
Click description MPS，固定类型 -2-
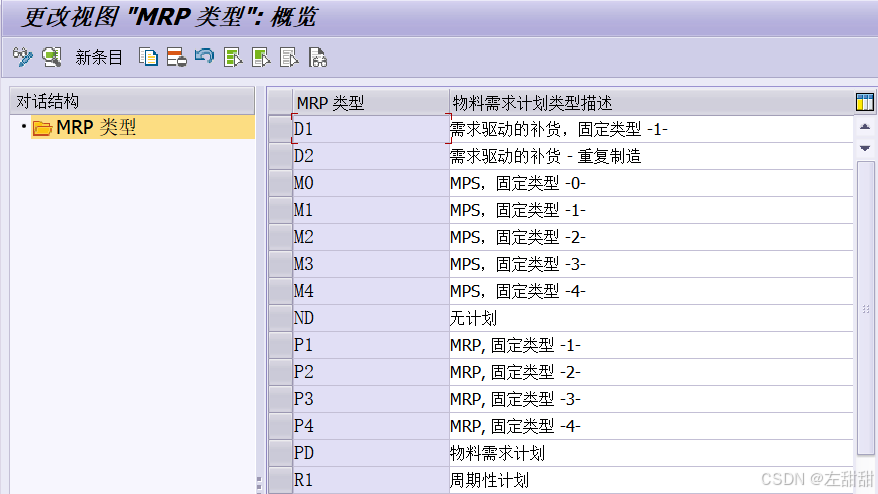click(x=651, y=237)
